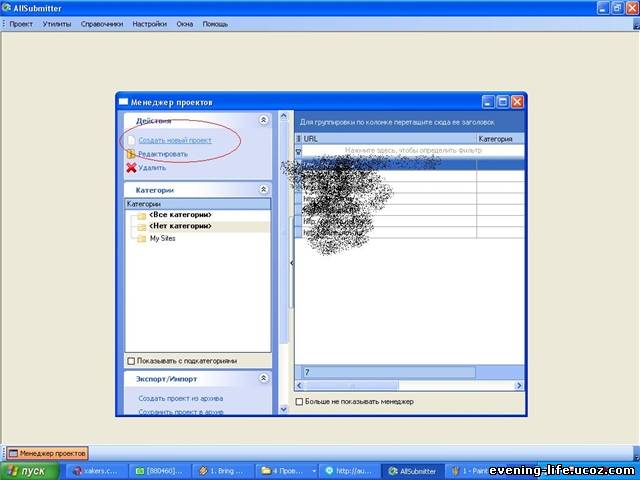
Task: Click the edit project icon next to Редактировать
Action: (131, 154)
